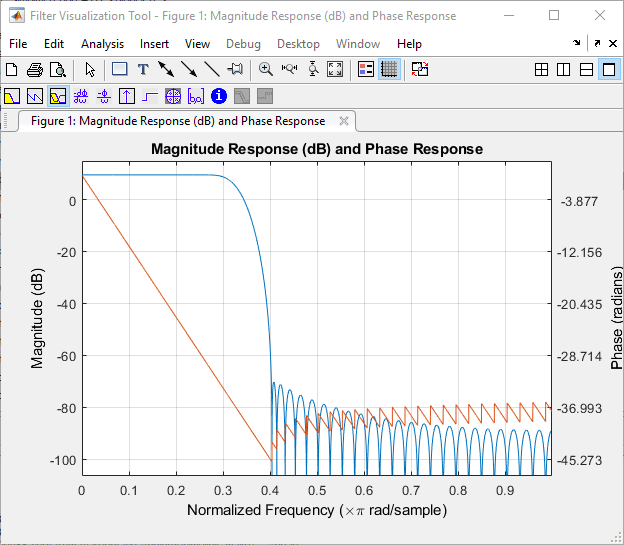Show the Impulse Response plot
Viewport: 624px width, 545px height.
(x=127, y=97)
